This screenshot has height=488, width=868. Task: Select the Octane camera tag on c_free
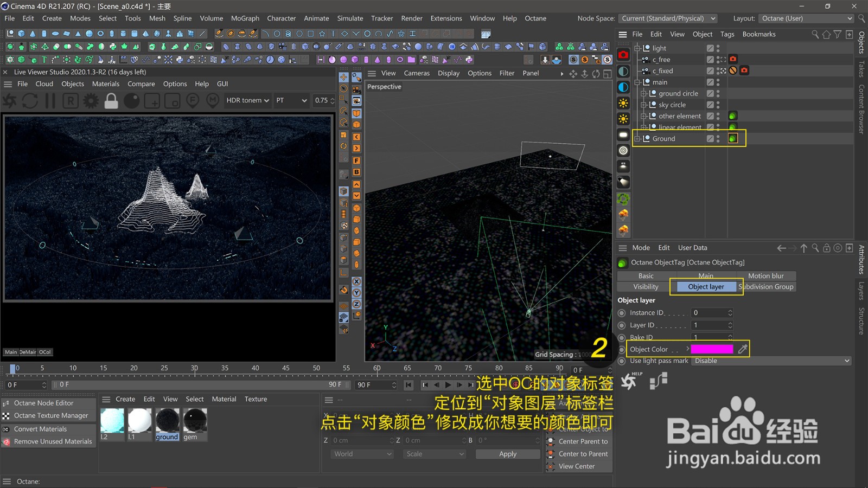(733, 59)
